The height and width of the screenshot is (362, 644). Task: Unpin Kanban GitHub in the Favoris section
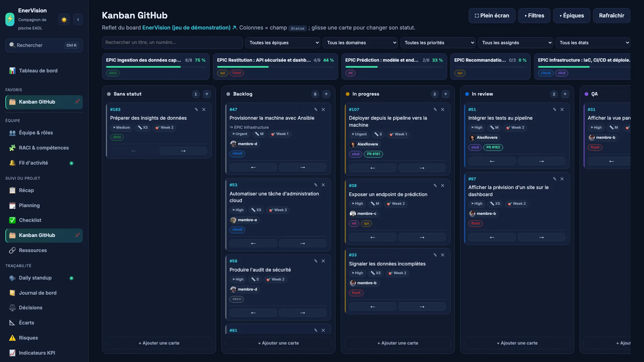[x=77, y=102]
